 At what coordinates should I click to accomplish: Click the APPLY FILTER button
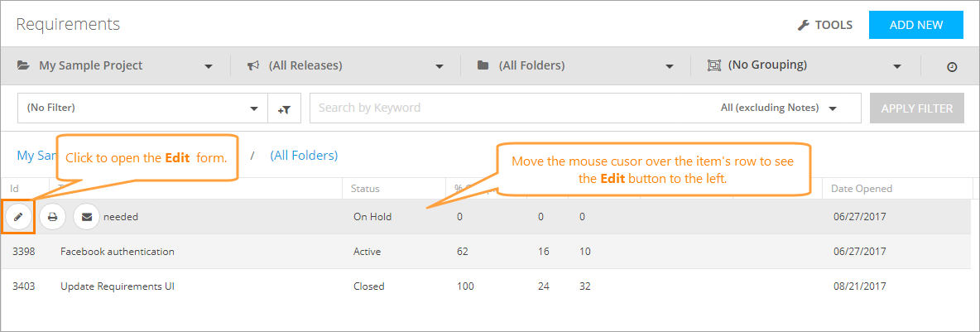(x=916, y=108)
